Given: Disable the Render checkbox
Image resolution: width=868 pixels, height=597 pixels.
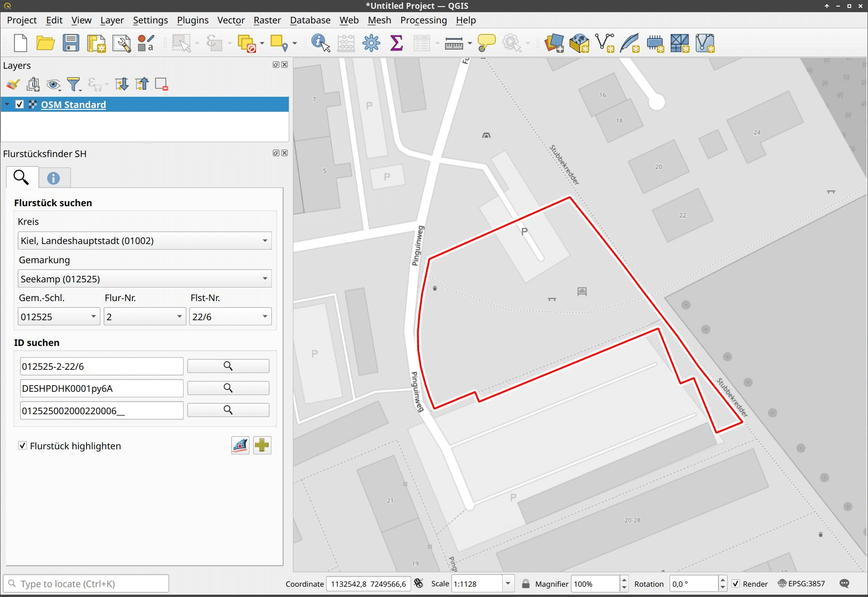Looking at the screenshot, I should click(x=736, y=584).
